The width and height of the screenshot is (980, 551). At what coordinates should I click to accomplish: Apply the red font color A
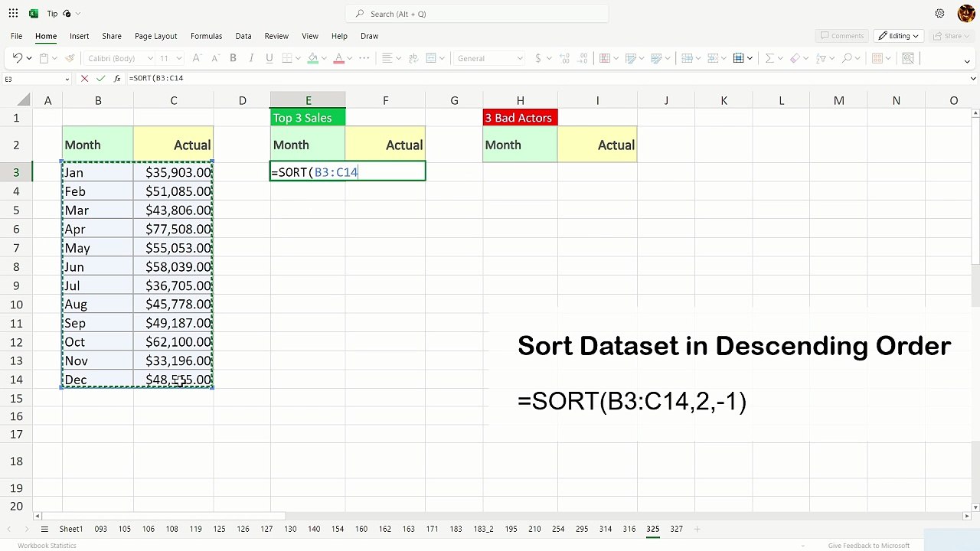338,58
